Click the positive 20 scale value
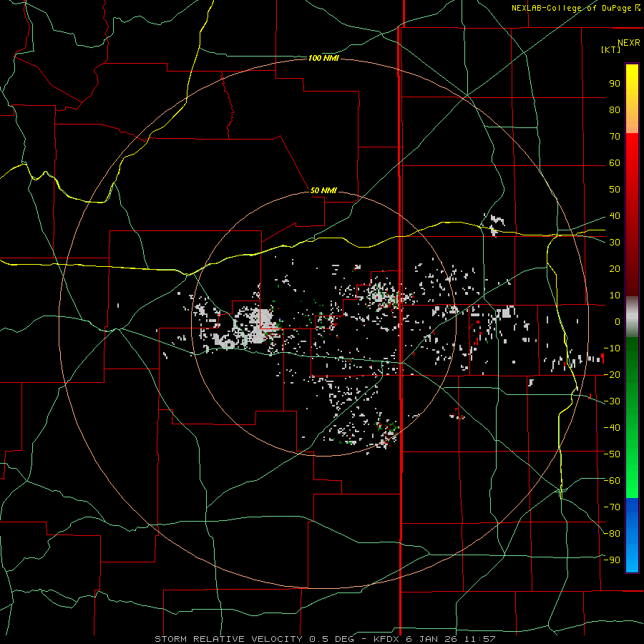This screenshot has height=644, width=644. pyautogui.click(x=615, y=269)
